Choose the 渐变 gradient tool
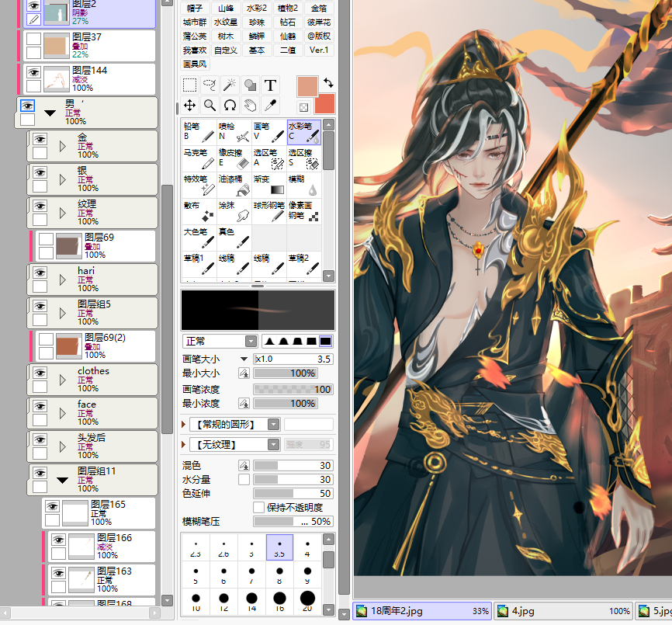 (x=268, y=185)
